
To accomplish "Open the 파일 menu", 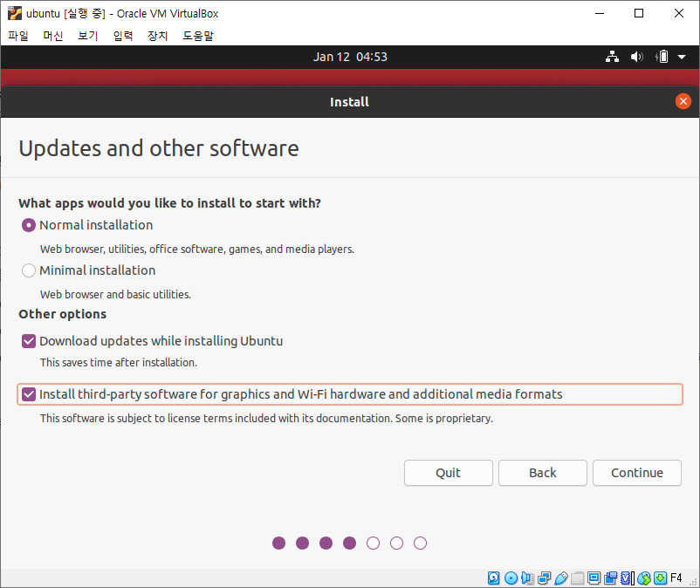I will click(x=18, y=36).
